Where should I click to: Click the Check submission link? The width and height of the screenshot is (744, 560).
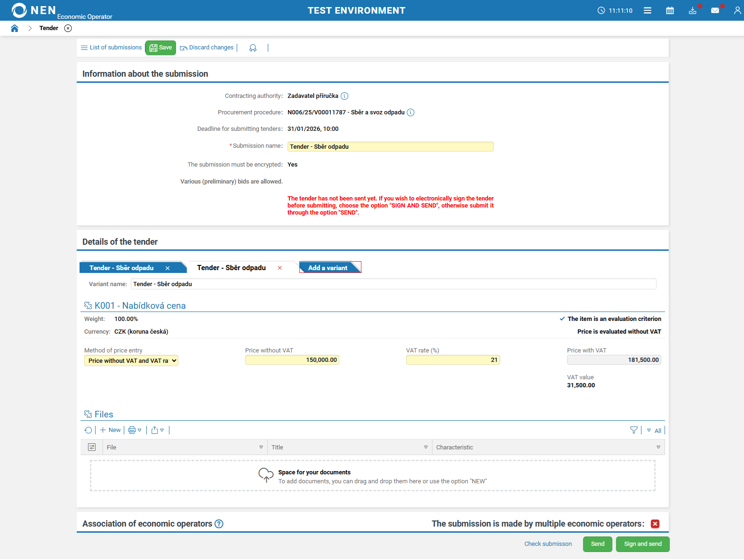(548, 544)
